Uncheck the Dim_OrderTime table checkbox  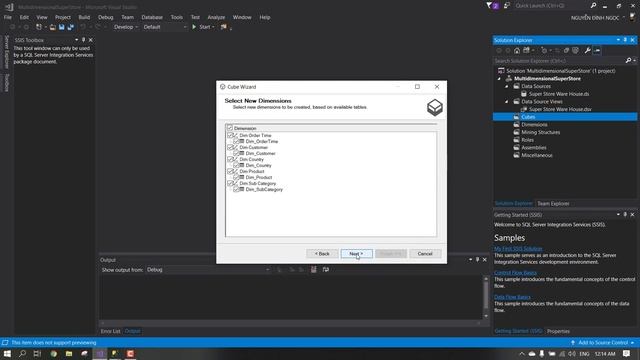click(236, 141)
